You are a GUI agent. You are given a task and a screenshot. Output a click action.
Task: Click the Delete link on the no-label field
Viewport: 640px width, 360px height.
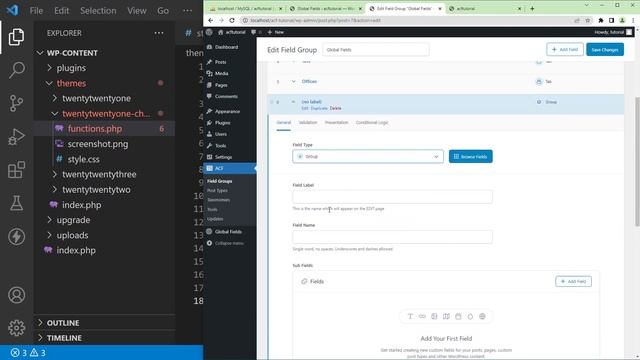tap(335, 108)
